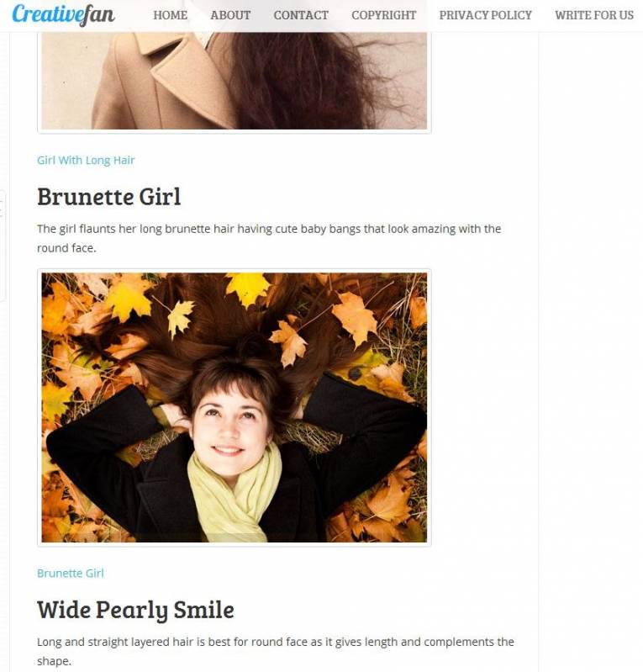Screen dimensions: 643x672
Task: Click the Brunette Girl section heading
Action: click(108, 197)
